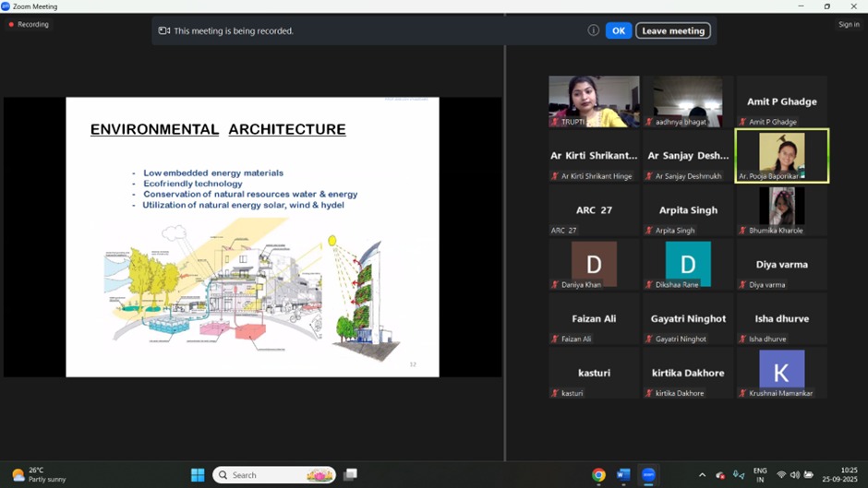Open the ENG IN language switcher
The width and height of the screenshot is (868, 488).
(x=760, y=475)
